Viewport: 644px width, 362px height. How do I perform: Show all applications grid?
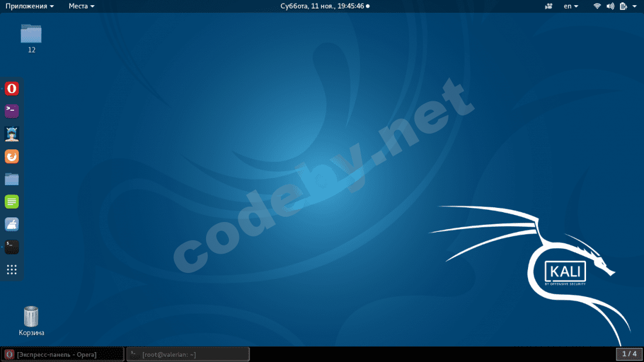[12, 269]
